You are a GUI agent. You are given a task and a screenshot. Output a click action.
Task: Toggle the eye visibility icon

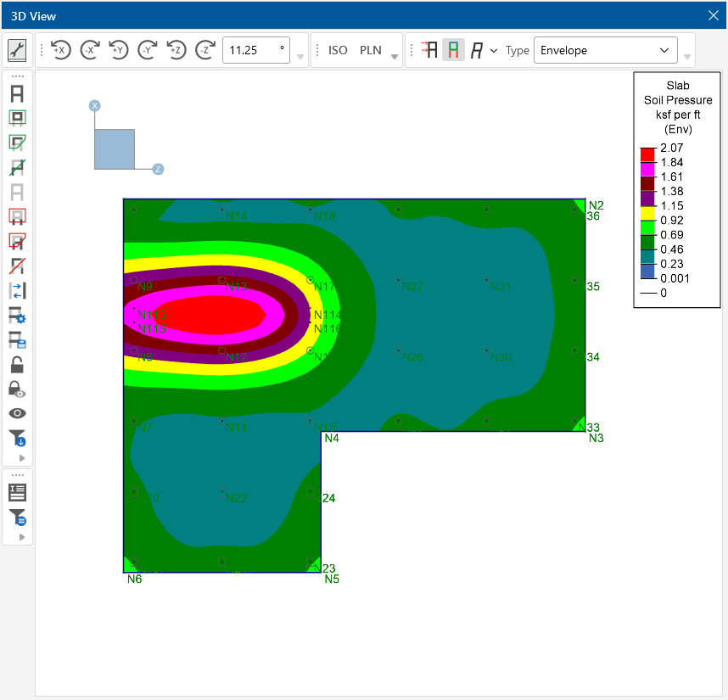click(x=17, y=413)
